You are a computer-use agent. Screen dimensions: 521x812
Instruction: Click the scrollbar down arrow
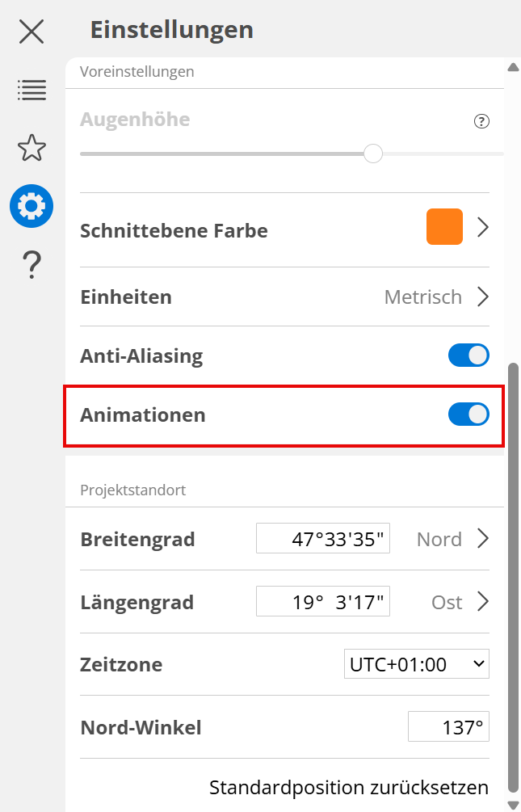512,804
